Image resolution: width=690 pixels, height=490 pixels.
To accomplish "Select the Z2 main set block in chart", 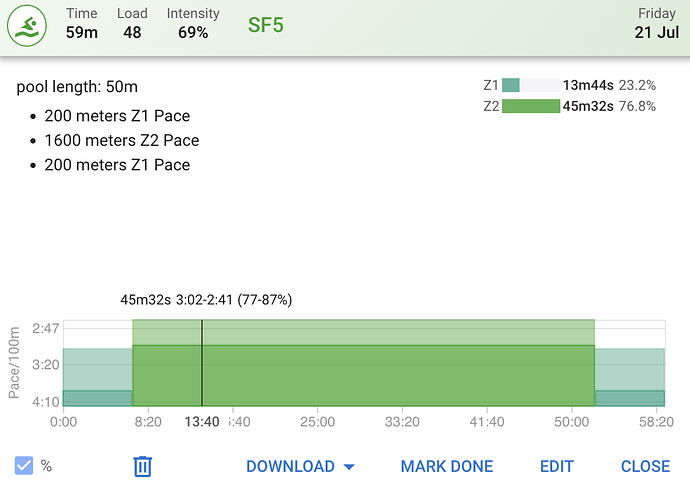I will (x=363, y=362).
